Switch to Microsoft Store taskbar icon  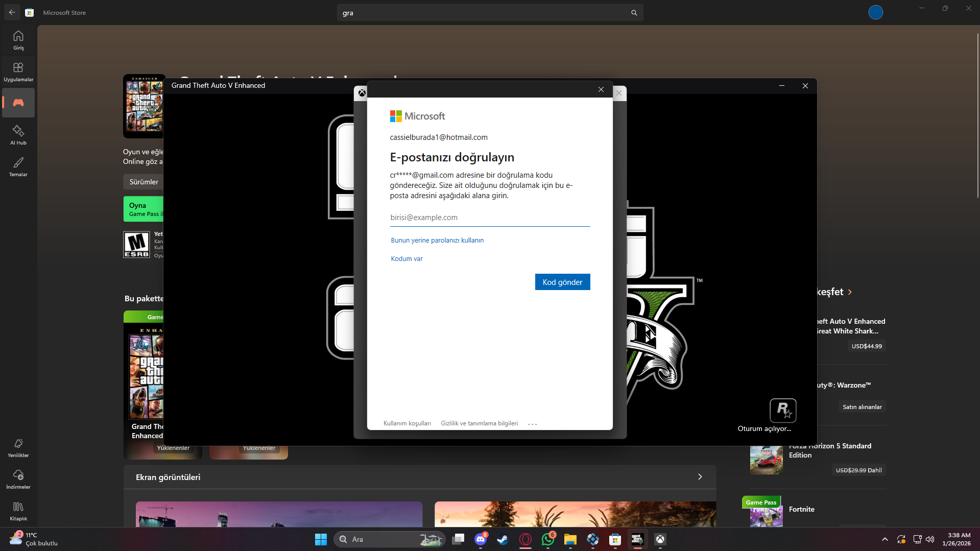coord(615,539)
